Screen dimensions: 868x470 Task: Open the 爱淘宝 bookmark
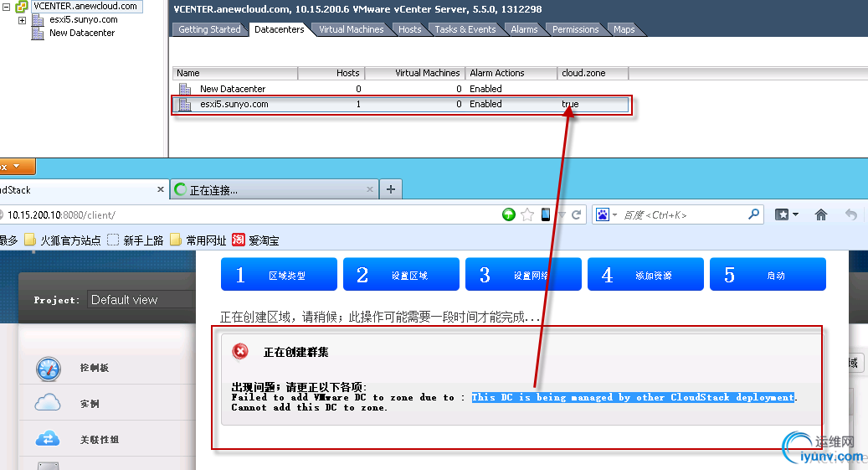coord(255,240)
